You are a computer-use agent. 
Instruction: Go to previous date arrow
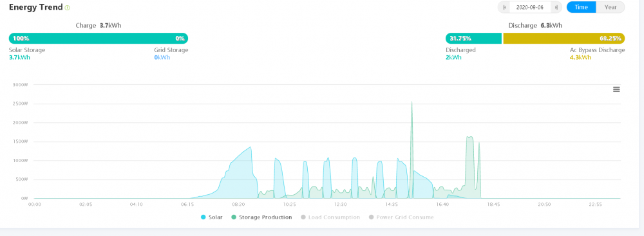click(504, 7)
